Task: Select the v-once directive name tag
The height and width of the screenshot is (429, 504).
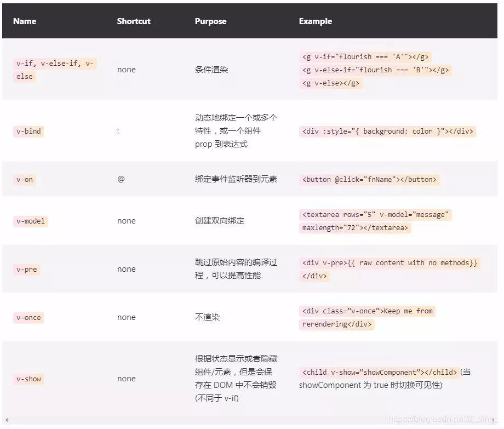Action: coord(28,318)
